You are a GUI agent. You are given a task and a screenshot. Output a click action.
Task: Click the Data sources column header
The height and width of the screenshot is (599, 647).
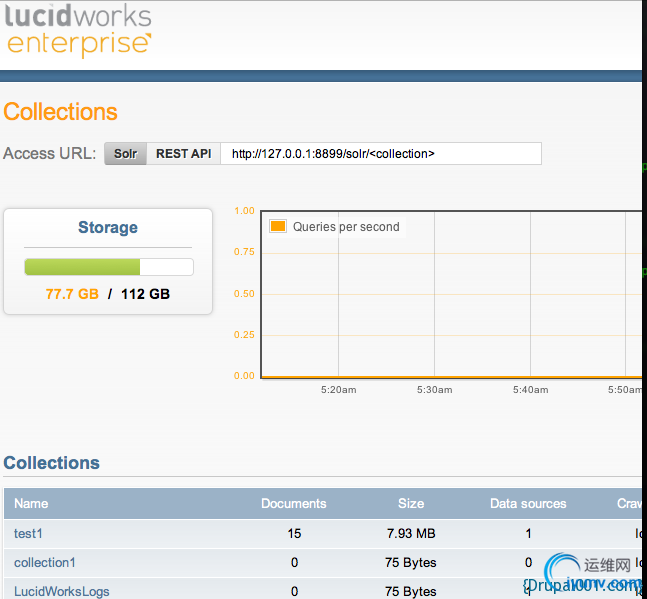tap(528, 503)
